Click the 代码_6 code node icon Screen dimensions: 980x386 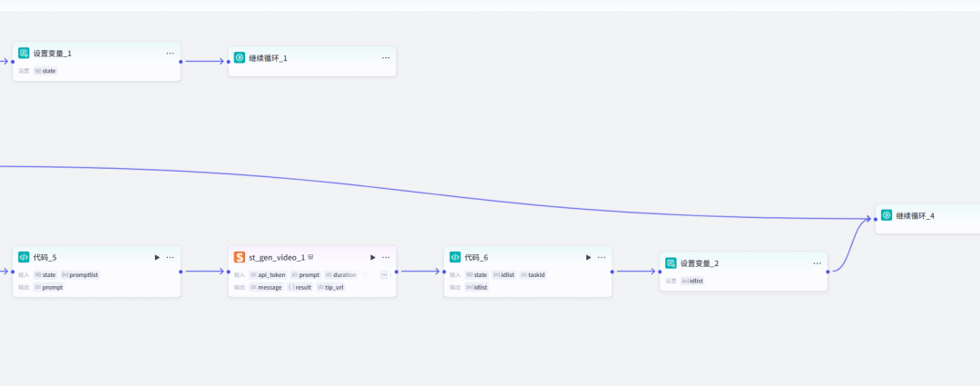point(456,257)
